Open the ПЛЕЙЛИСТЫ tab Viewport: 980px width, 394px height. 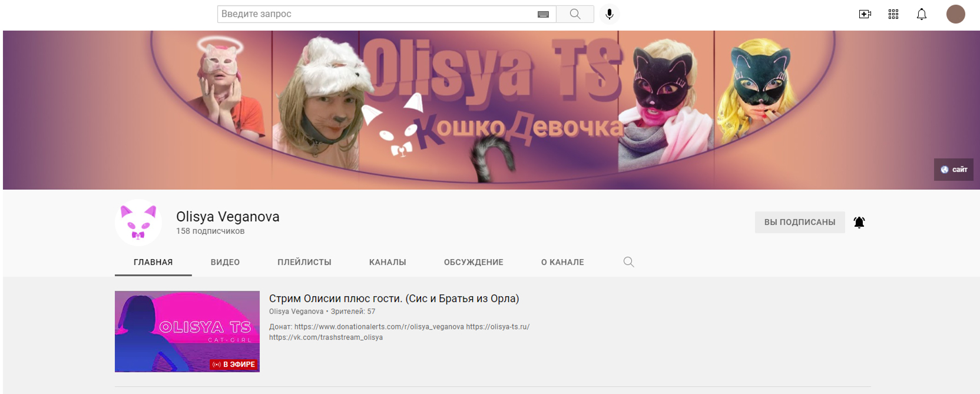pyautogui.click(x=304, y=262)
